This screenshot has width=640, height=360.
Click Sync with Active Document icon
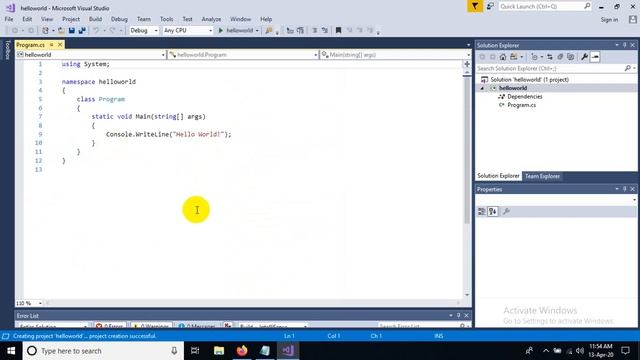tap(550, 57)
